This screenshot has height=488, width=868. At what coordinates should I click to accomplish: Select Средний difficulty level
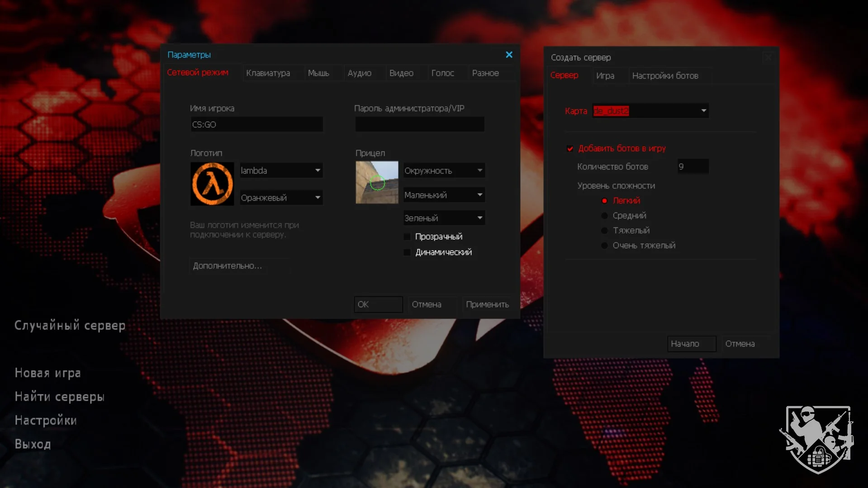tap(604, 216)
